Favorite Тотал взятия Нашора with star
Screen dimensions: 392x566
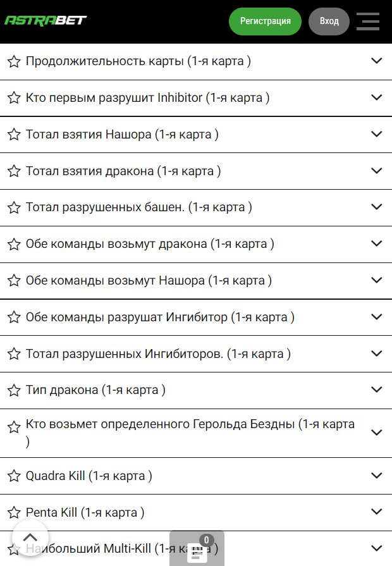point(14,135)
